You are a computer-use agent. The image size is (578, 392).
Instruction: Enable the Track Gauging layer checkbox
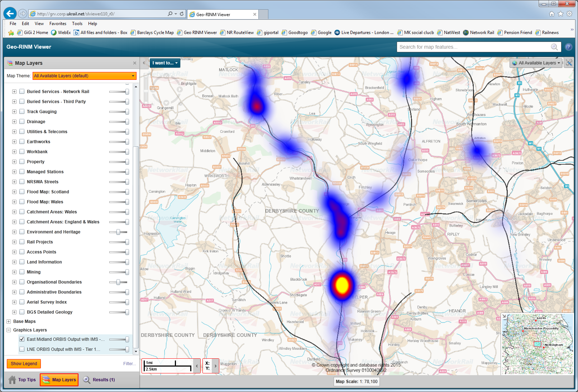[22, 111]
